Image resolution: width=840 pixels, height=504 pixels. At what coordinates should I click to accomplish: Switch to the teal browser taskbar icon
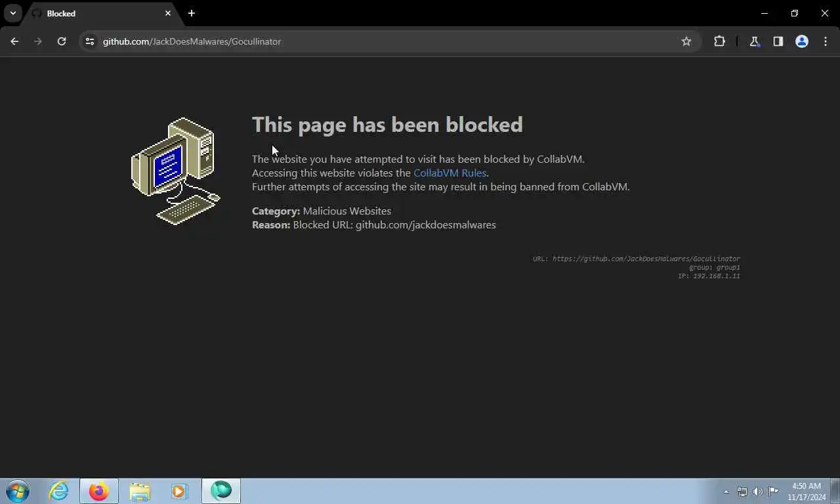point(221,491)
